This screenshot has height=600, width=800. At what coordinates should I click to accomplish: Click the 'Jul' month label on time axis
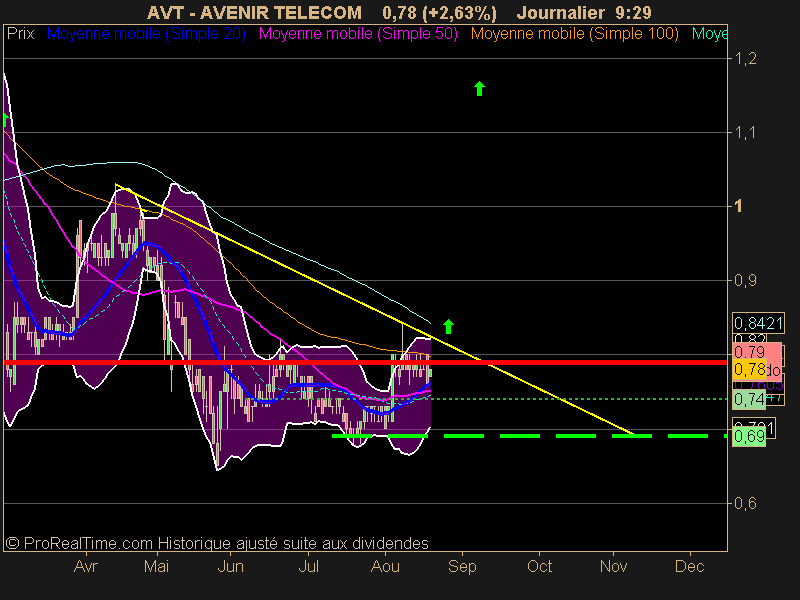coord(308,566)
